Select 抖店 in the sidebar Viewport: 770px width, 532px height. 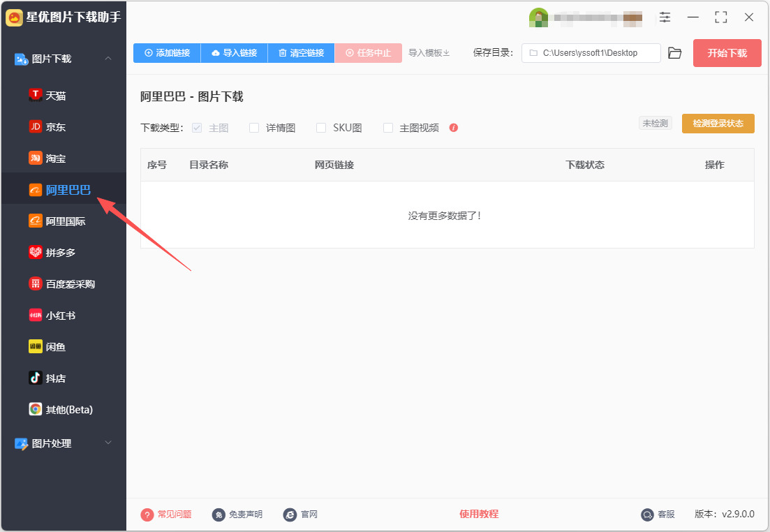coord(64,378)
